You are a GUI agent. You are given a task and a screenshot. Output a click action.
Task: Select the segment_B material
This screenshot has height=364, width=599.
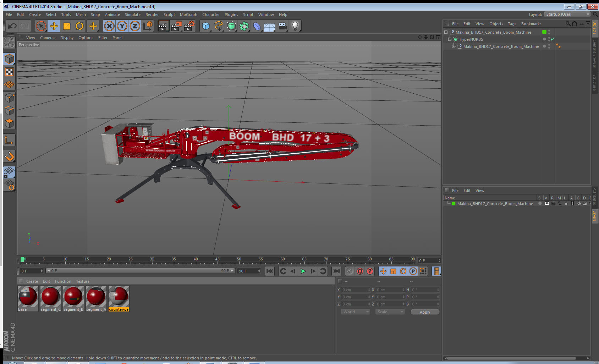point(73,299)
